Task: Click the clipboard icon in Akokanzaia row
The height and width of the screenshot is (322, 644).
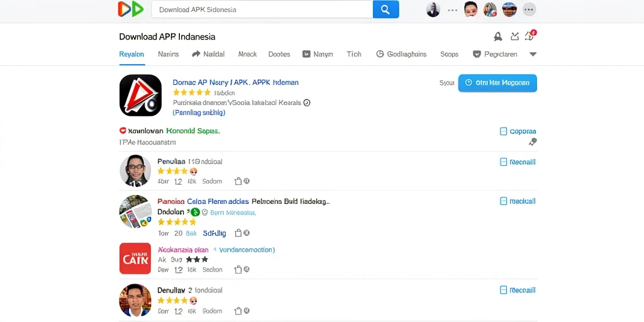Action: click(238, 270)
